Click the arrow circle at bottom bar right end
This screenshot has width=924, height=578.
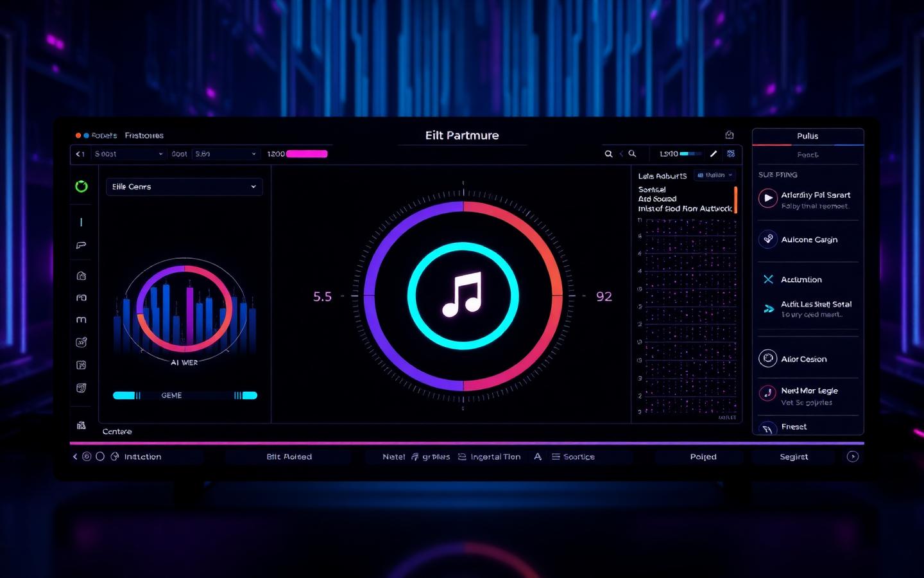pyautogui.click(x=853, y=457)
